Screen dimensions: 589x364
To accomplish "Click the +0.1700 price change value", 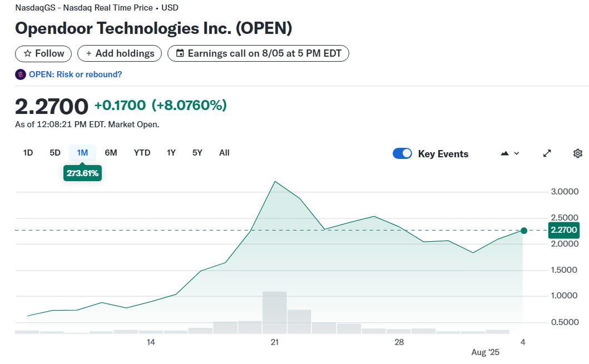I will pos(120,106).
